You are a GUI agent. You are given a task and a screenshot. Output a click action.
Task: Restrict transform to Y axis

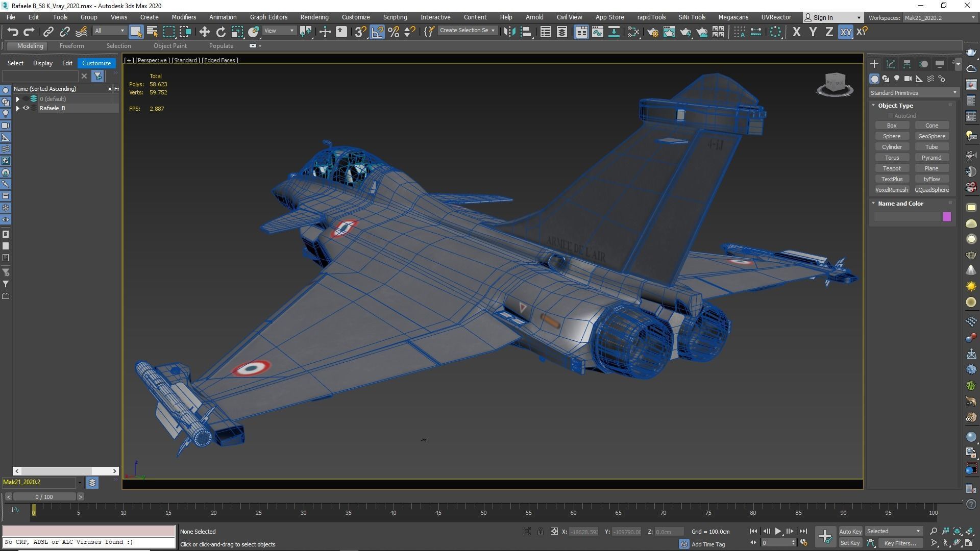point(813,32)
